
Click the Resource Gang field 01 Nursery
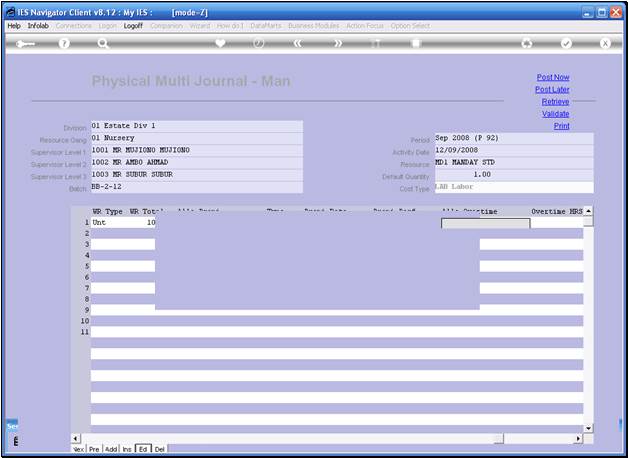point(197,138)
